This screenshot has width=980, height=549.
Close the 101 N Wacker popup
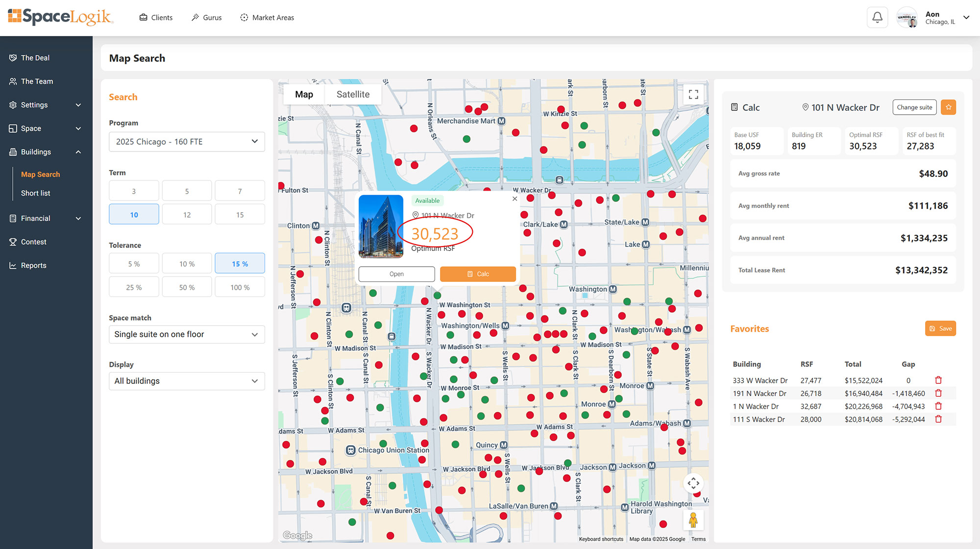pyautogui.click(x=514, y=199)
